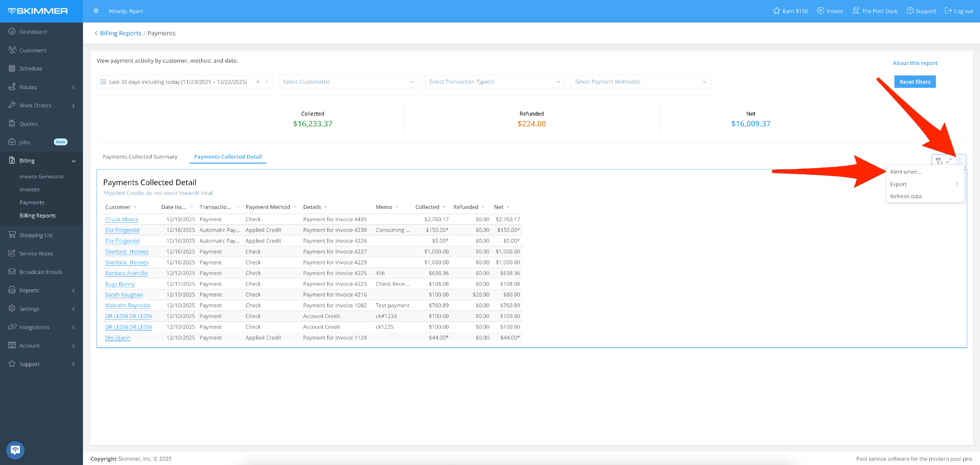Click the About this report link

coord(915,63)
